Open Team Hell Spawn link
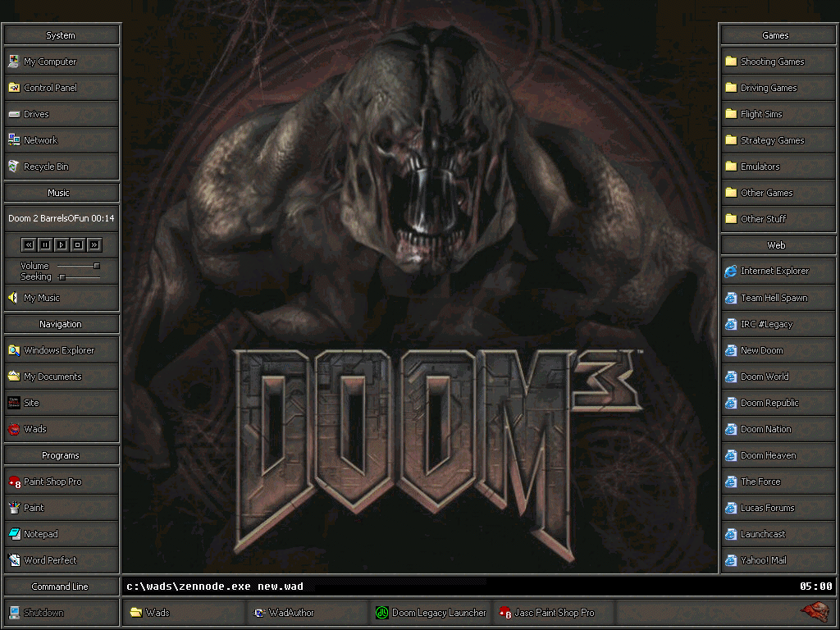Screen dimensions: 840x630 point(778,298)
